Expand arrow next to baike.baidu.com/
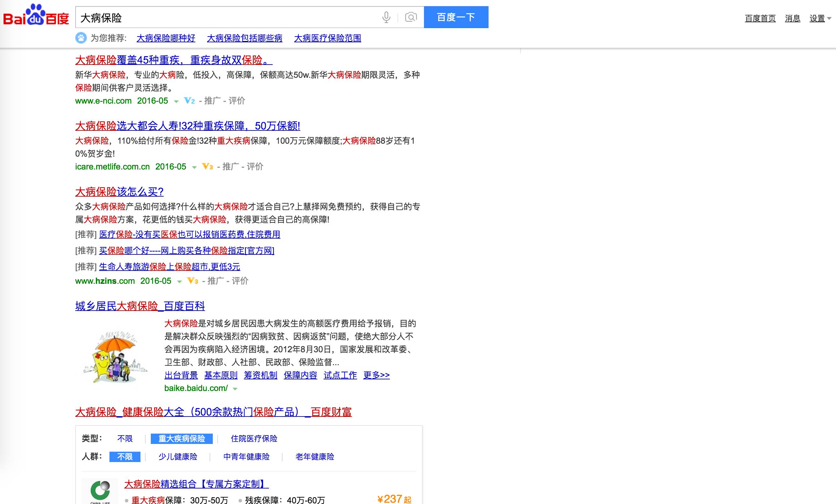836x504 pixels. point(235,389)
